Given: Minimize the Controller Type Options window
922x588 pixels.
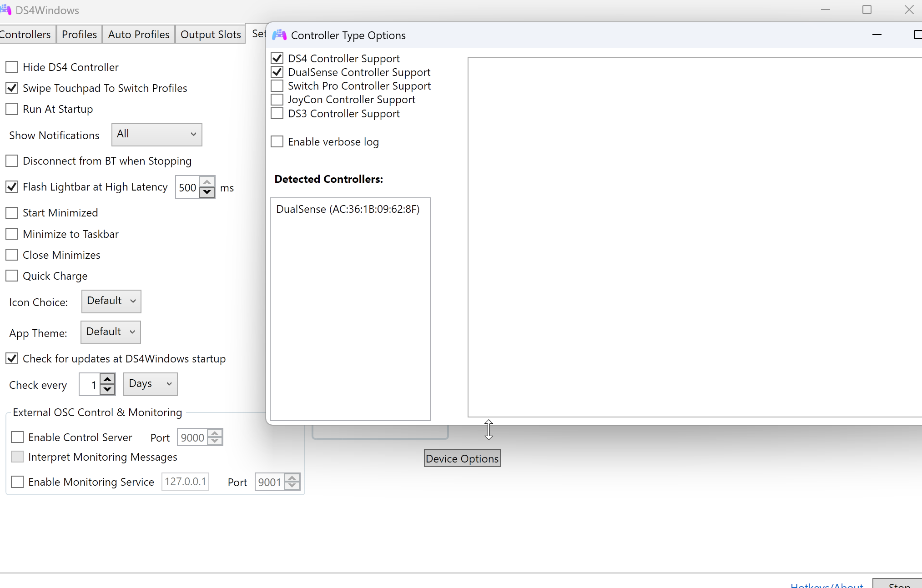Looking at the screenshot, I should pyautogui.click(x=877, y=35).
